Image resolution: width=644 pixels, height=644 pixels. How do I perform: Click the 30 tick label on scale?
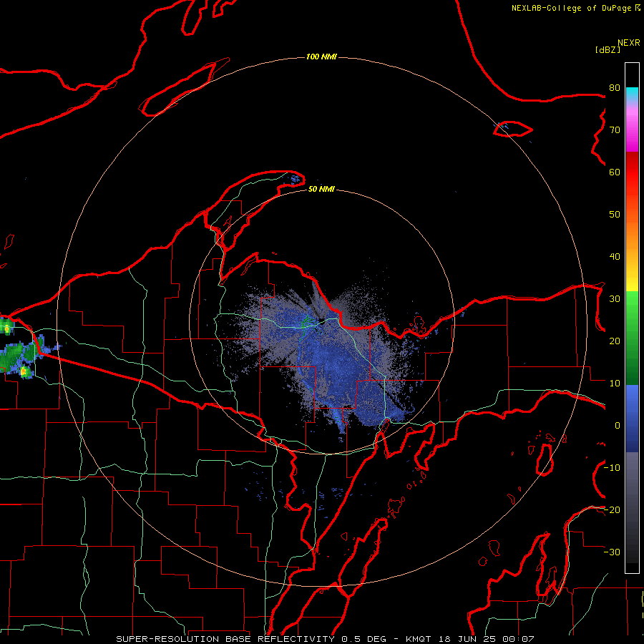[615, 299]
